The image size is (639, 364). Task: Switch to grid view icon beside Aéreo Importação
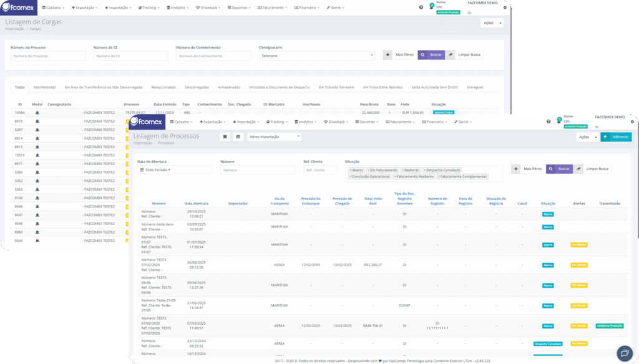tap(238, 136)
